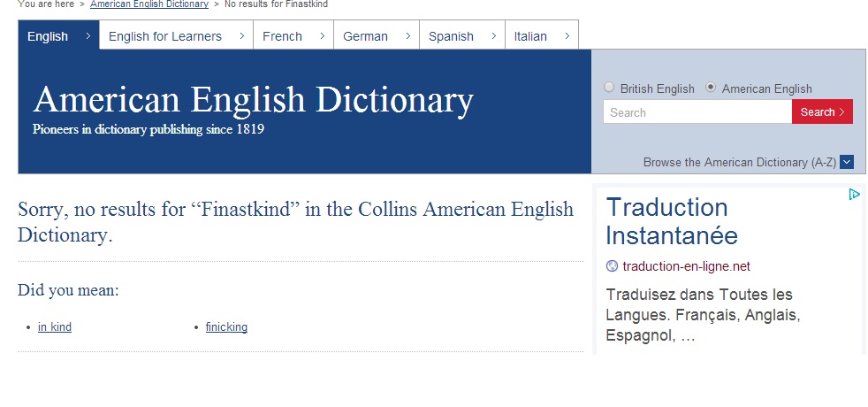Expand Browse the American Dictionary A-Z arrow
The width and height of the screenshot is (868, 407).
pos(847,162)
